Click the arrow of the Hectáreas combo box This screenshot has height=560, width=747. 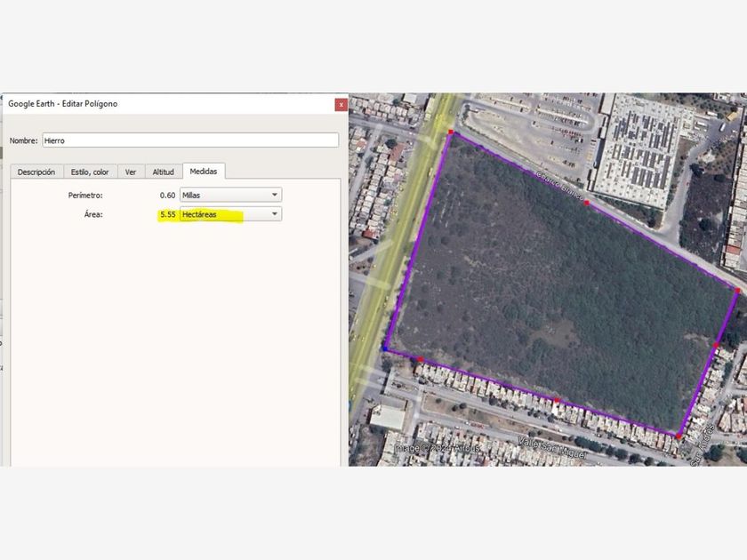coord(275,214)
